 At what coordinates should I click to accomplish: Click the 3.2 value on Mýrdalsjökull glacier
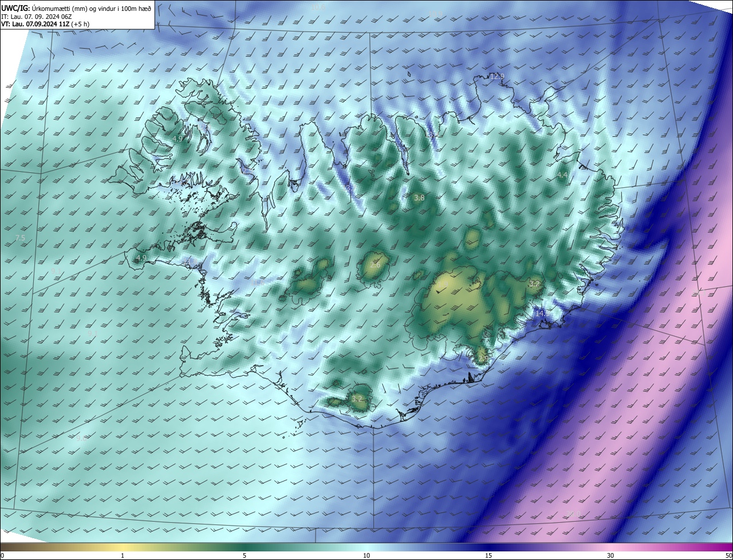pos(357,399)
